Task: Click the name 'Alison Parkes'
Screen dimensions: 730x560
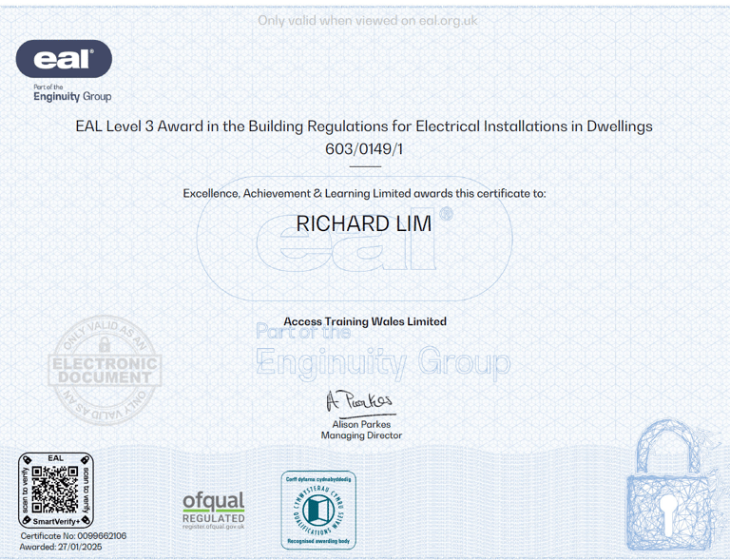Action: tap(361, 424)
